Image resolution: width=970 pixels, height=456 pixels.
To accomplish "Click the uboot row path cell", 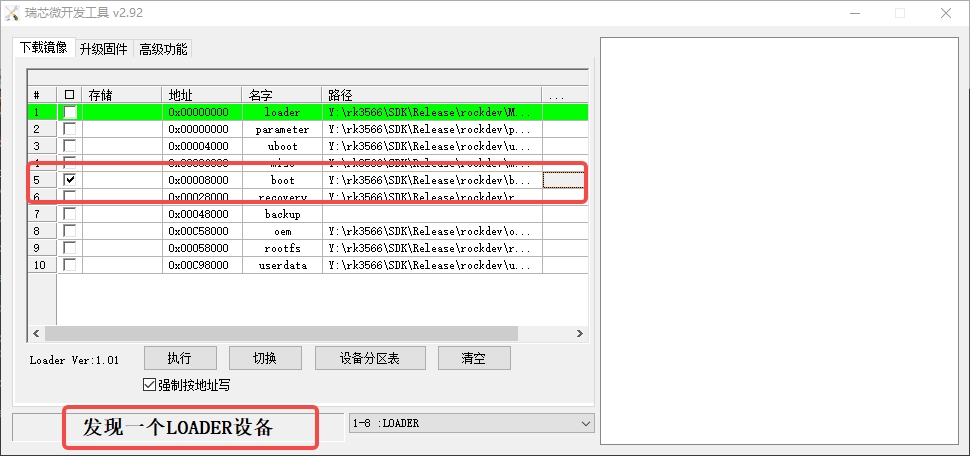I will [x=432, y=146].
